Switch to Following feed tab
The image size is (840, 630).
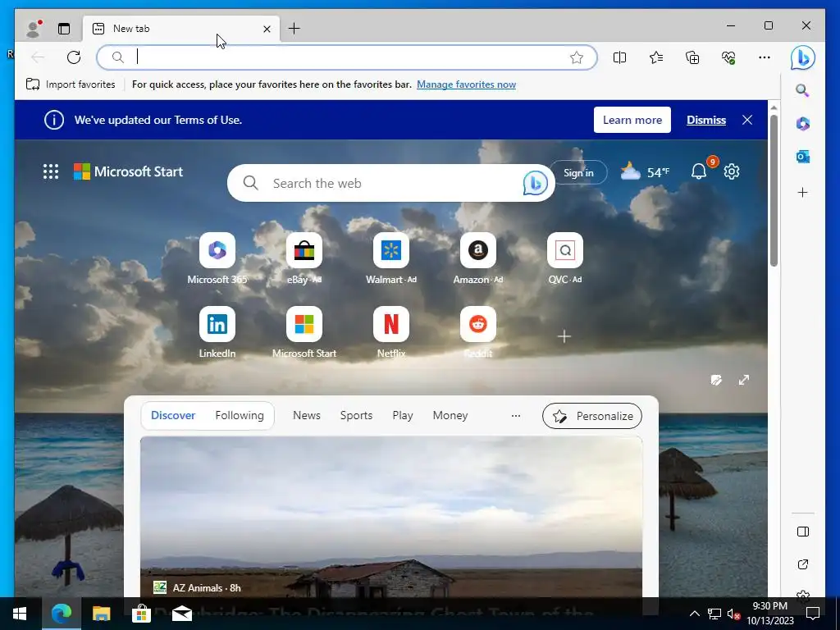pos(240,415)
